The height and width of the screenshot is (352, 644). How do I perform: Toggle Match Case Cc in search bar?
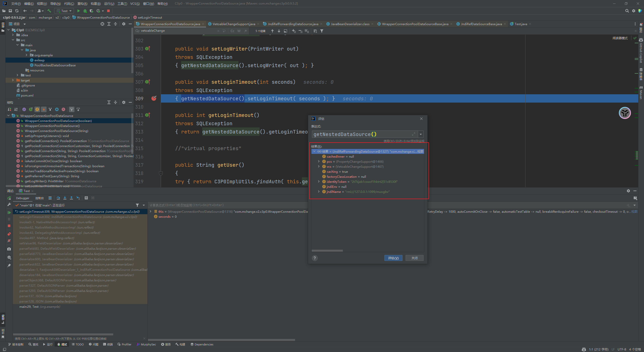pos(232,31)
